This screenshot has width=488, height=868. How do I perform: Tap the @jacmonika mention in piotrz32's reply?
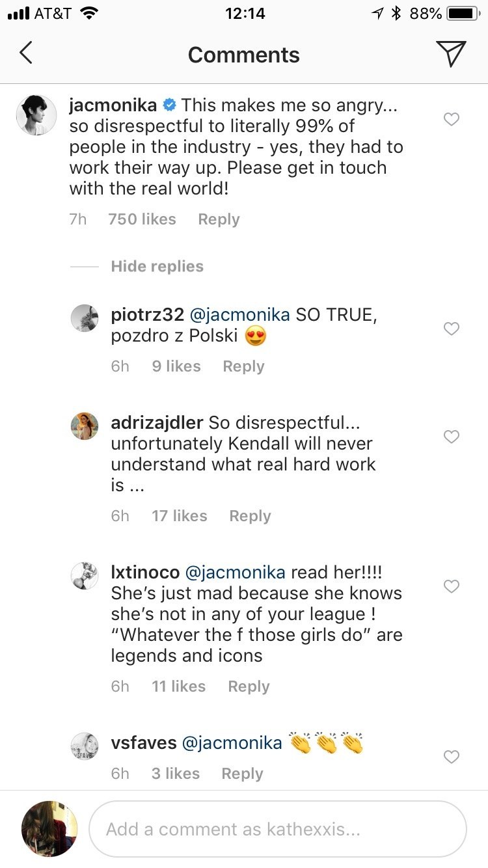(239, 315)
